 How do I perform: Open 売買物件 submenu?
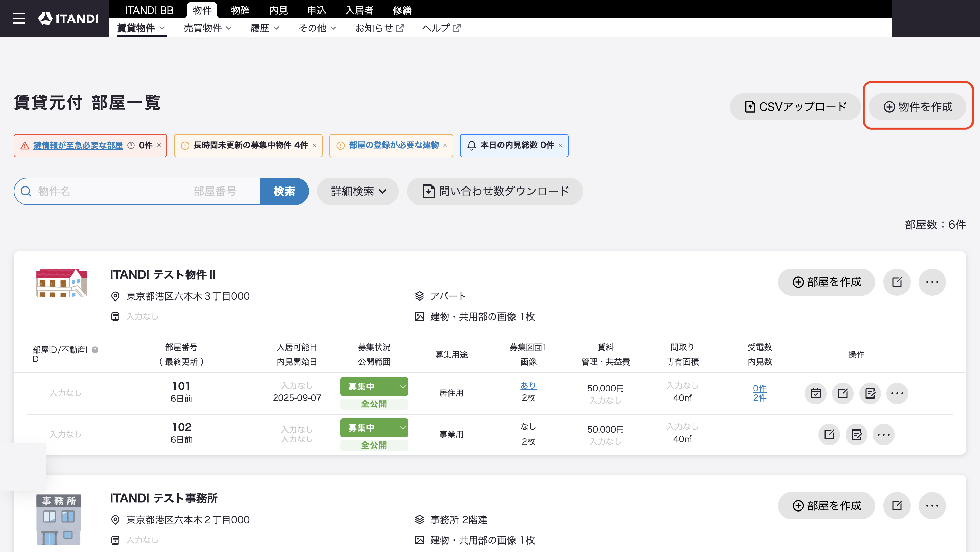pyautogui.click(x=208, y=28)
